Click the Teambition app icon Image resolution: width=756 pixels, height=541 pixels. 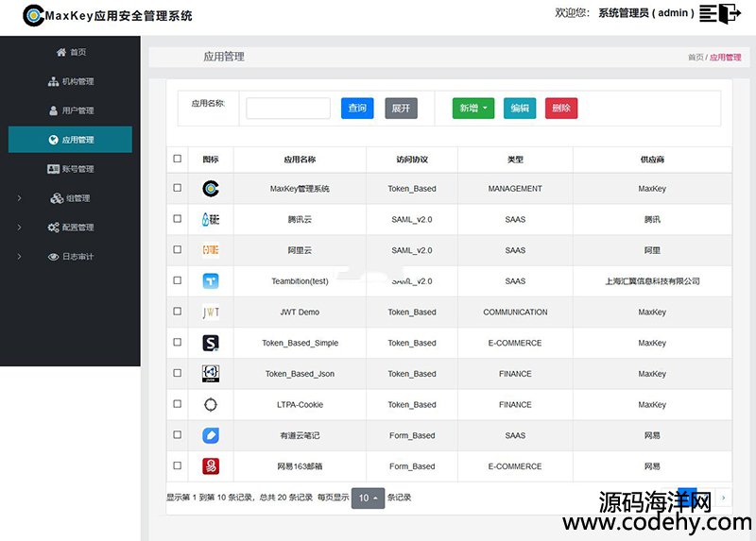[211, 281]
